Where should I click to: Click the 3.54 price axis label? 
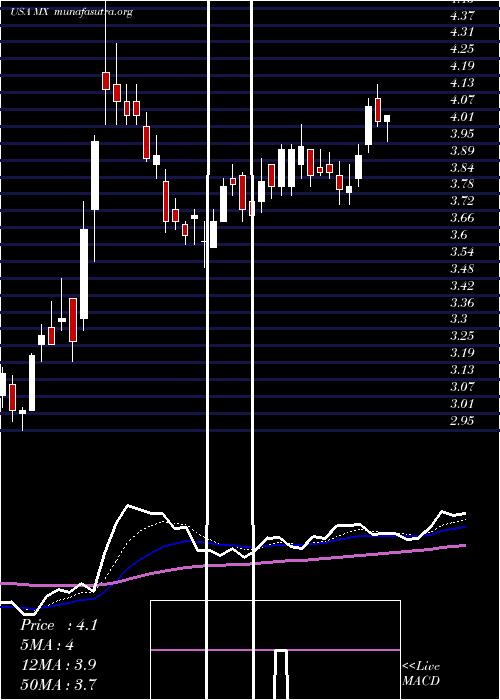click(x=462, y=252)
